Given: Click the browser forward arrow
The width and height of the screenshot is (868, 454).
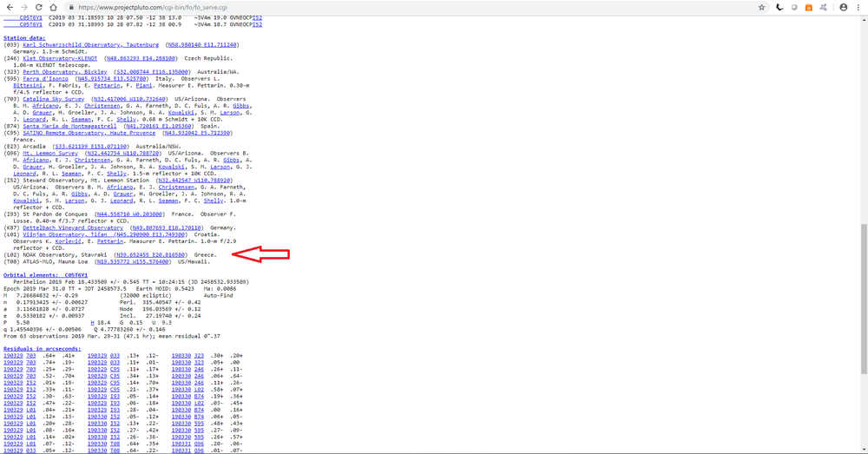Looking at the screenshot, I should tap(23, 6).
